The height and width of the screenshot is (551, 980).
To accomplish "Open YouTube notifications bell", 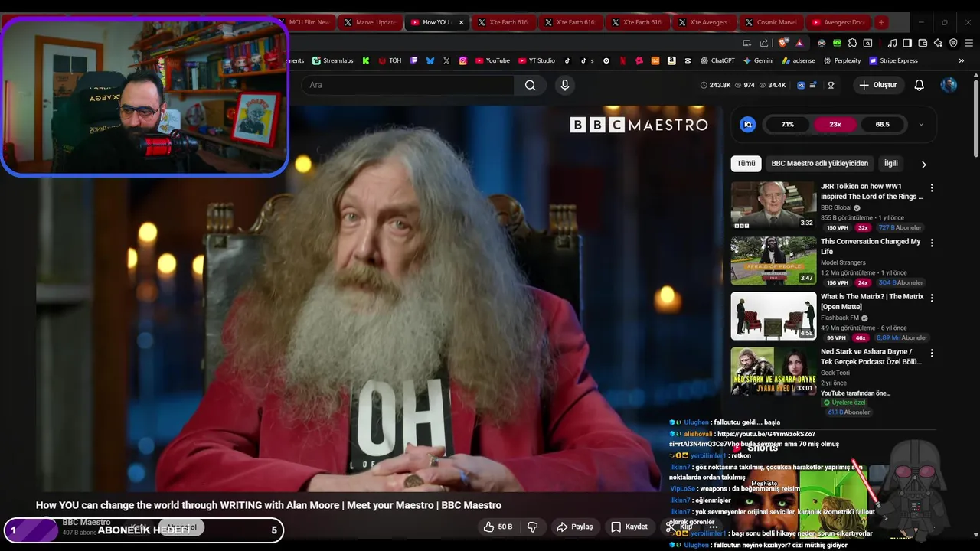I will 920,85.
